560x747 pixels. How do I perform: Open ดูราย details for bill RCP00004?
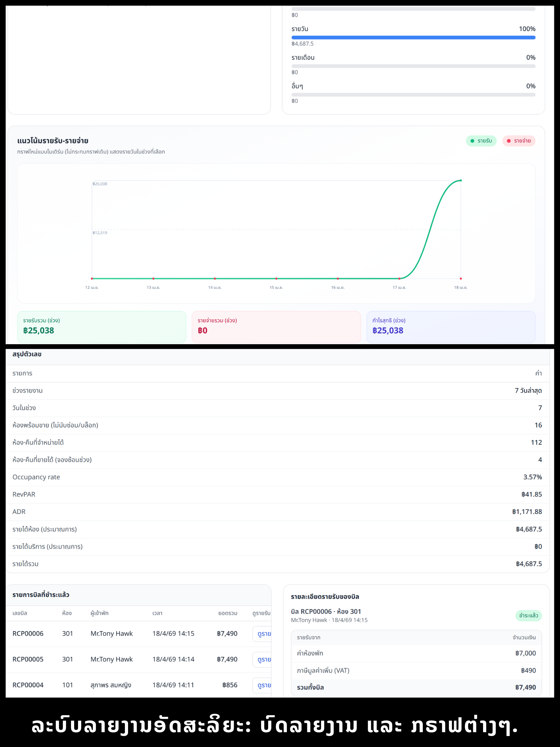tap(262, 685)
